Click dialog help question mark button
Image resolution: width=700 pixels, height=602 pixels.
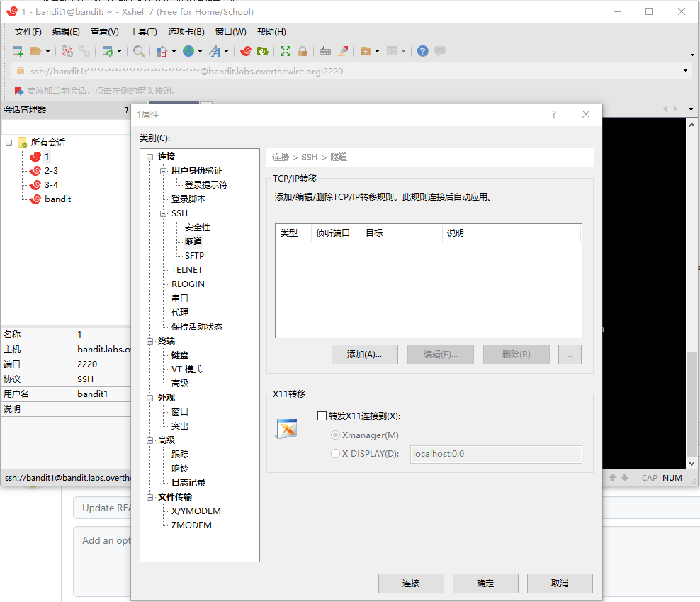[x=554, y=114]
